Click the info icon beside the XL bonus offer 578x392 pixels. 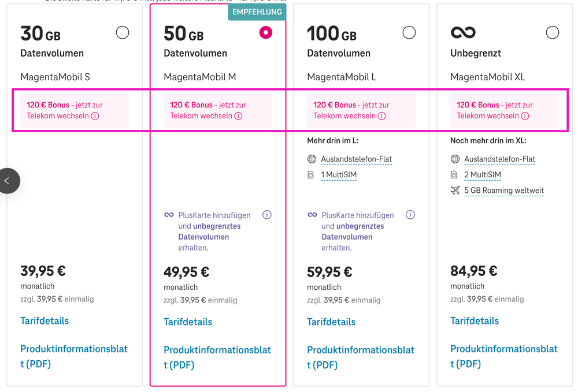[525, 116]
